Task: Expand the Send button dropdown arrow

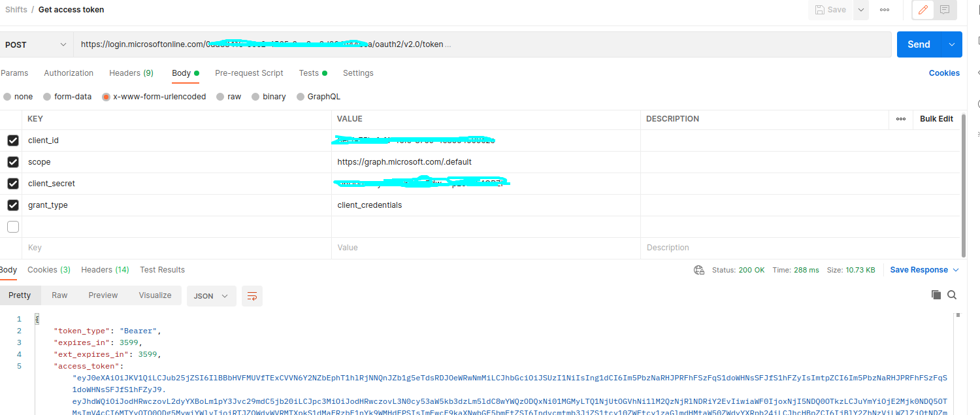Action: (x=951, y=44)
